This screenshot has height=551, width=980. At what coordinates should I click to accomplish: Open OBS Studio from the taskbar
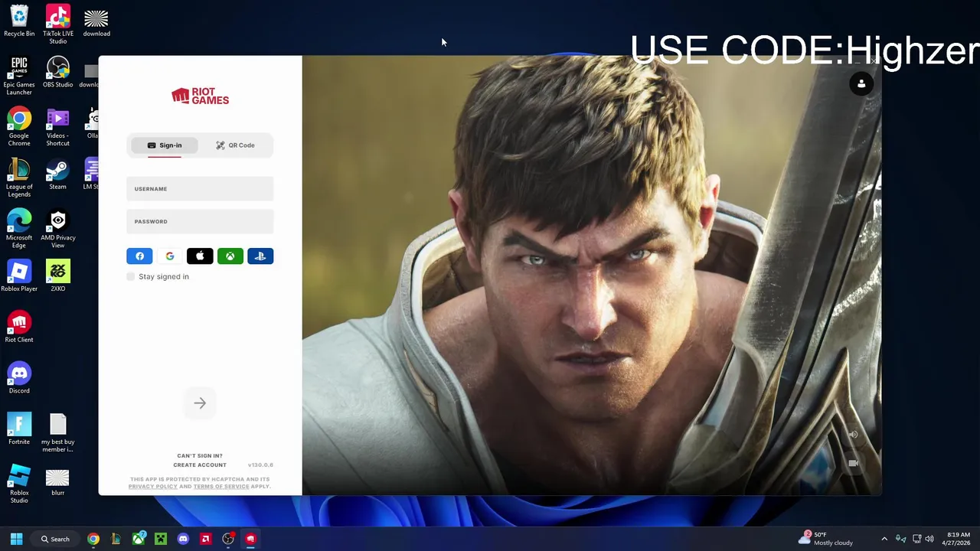pos(228,539)
